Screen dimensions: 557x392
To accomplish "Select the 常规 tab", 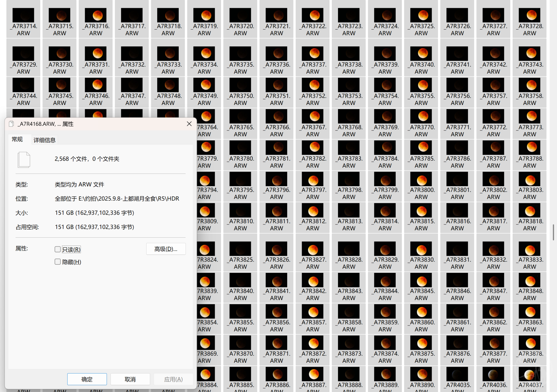I will pyautogui.click(x=17, y=139).
